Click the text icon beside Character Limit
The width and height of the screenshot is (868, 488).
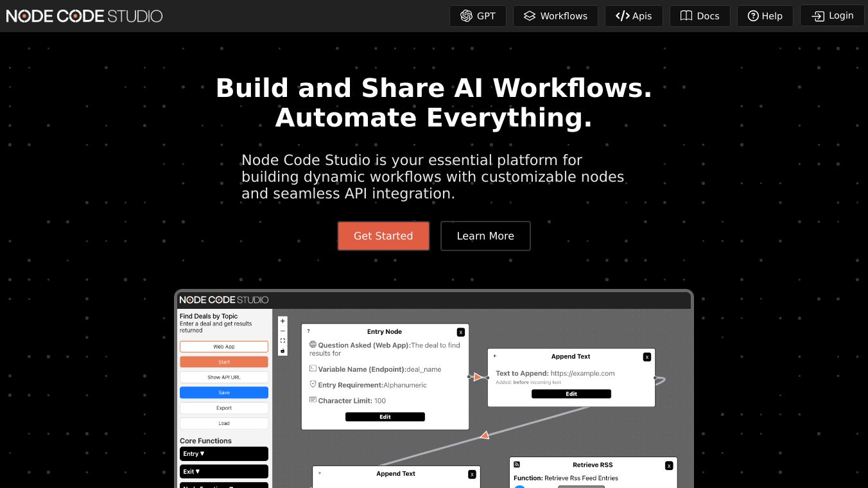tap(313, 400)
